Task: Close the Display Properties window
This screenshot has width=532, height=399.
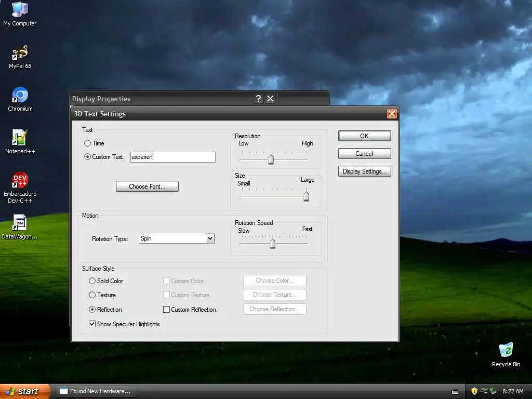Action: [x=270, y=98]
